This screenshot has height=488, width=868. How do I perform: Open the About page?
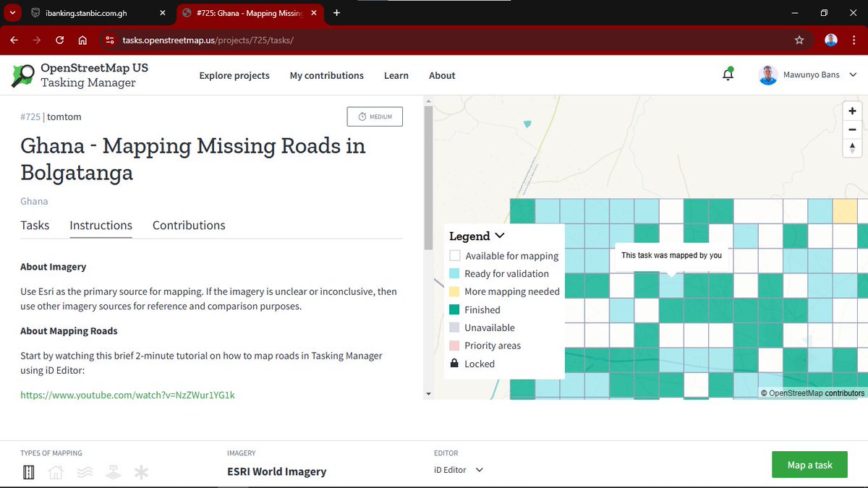tap(442, 75)
